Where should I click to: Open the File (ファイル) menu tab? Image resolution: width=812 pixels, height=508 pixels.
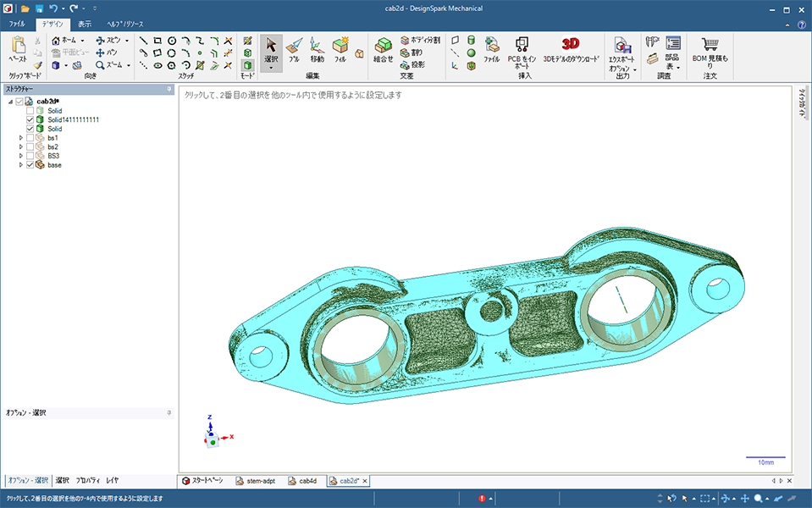[17, 25]
